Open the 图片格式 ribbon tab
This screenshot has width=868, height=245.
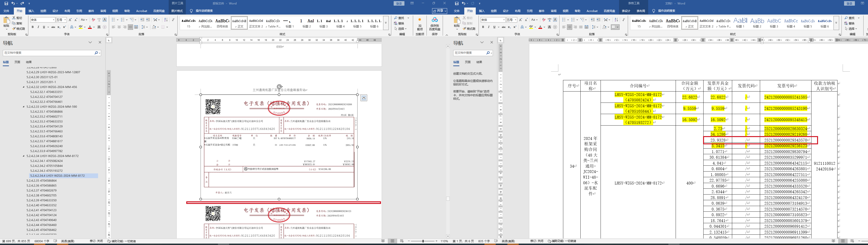[177, 11]
